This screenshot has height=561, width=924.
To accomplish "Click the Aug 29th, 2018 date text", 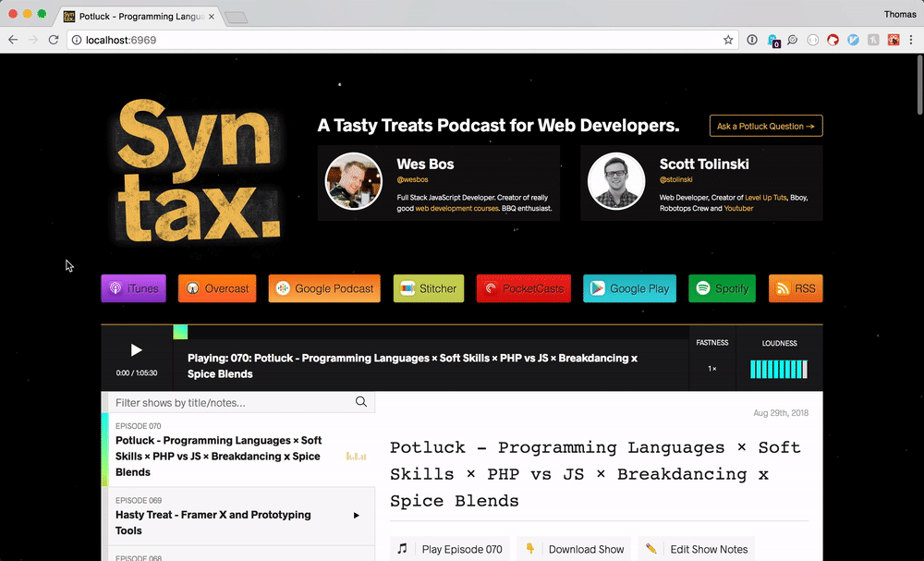I will [781, 413].
